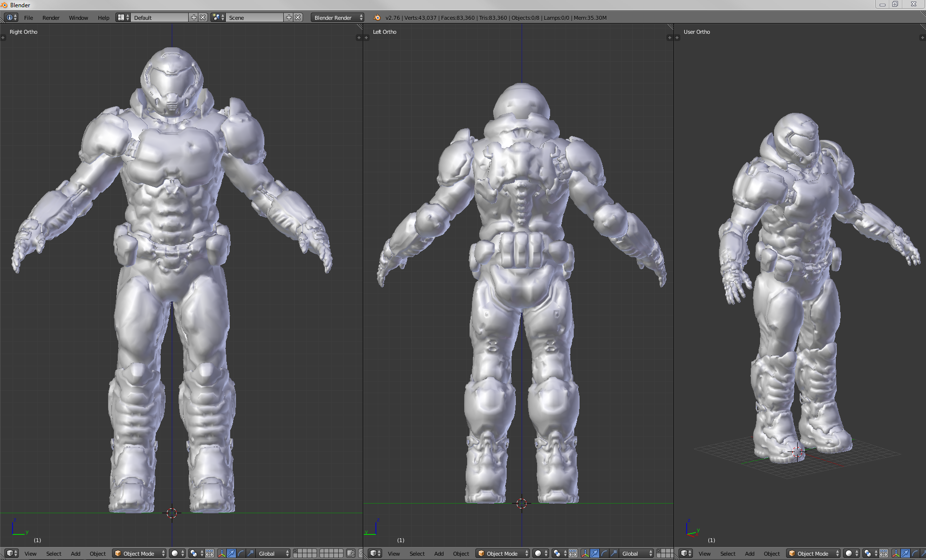Screen dimensions: 926x560
Task: Click the screen layout browse icon
Action: (123, 17)
